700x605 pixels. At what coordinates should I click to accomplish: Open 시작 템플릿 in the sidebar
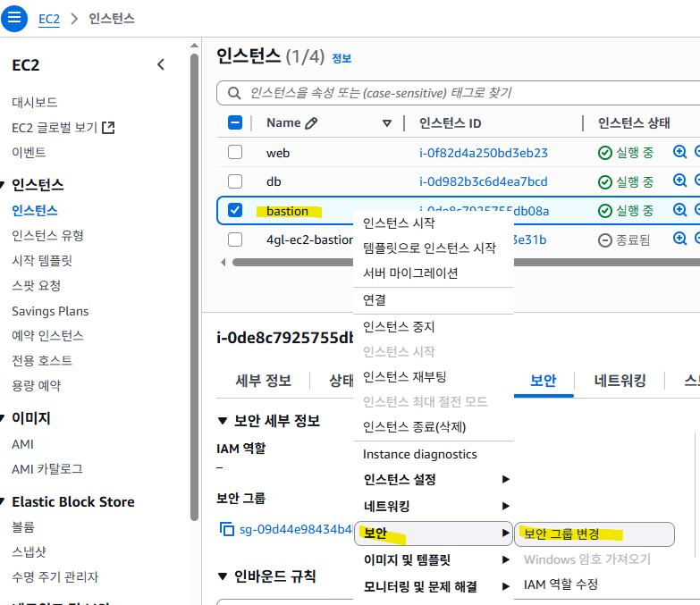pyautogui.click(x=42, y=261)
